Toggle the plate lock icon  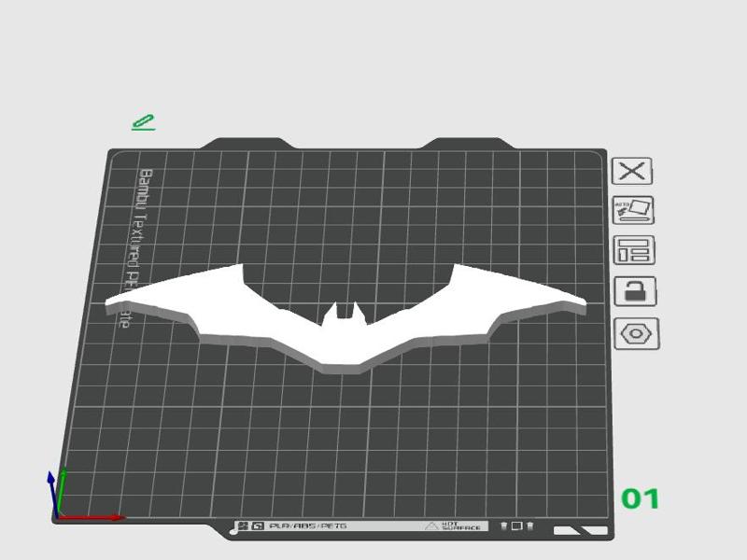[635, 291]
